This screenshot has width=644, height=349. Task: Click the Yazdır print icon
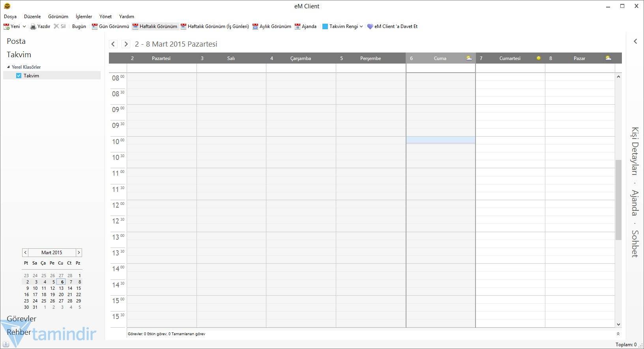click(x=33, y=26)
